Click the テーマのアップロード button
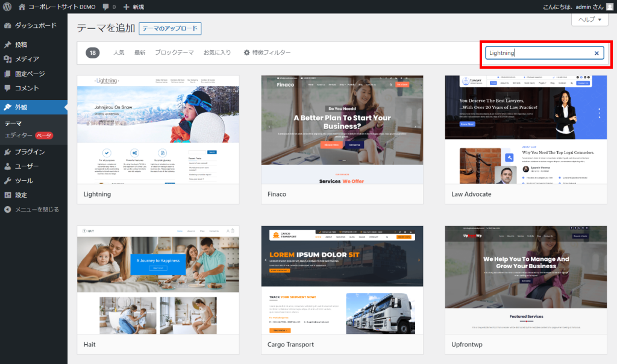Viewport: 617px width, 364px height. click(170, 28)
